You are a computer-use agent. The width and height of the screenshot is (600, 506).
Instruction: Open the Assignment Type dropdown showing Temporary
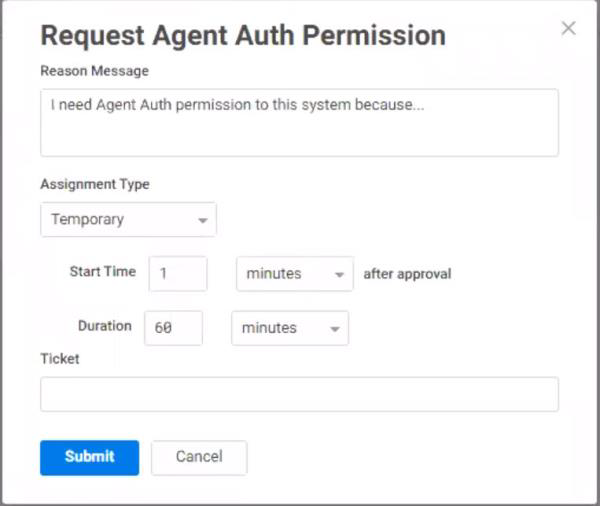click(128, 220)
